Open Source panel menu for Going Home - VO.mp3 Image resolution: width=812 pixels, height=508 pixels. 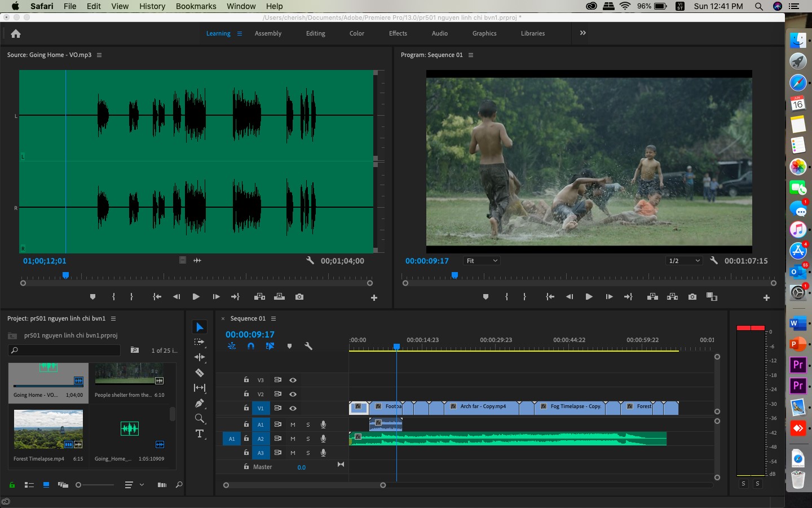click(x=99, y=55)
